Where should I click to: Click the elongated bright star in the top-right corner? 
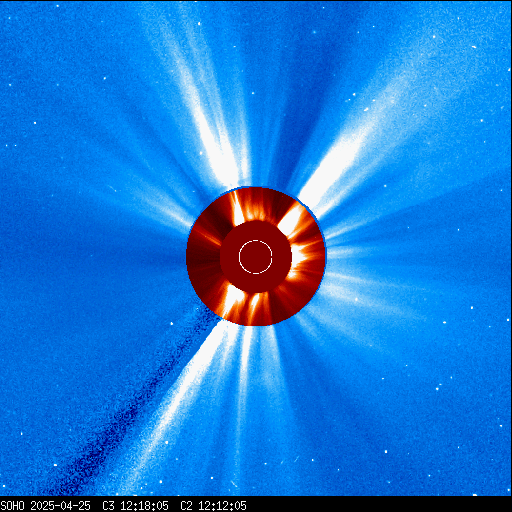coord(474,47)
